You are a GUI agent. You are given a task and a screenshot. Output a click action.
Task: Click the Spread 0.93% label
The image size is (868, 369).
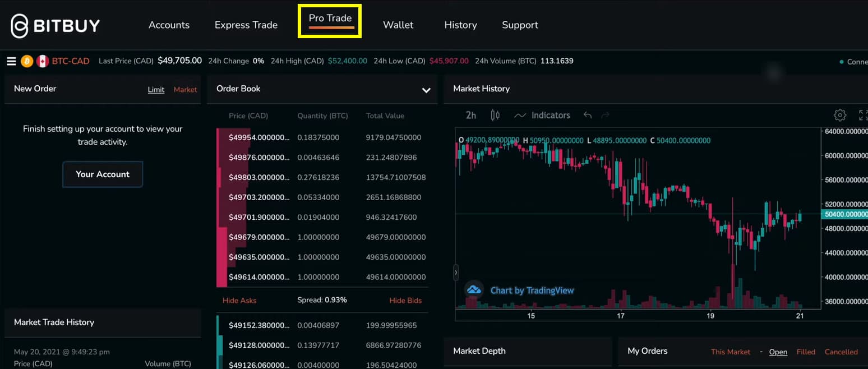pyautogui.click(x=322, y=300)
